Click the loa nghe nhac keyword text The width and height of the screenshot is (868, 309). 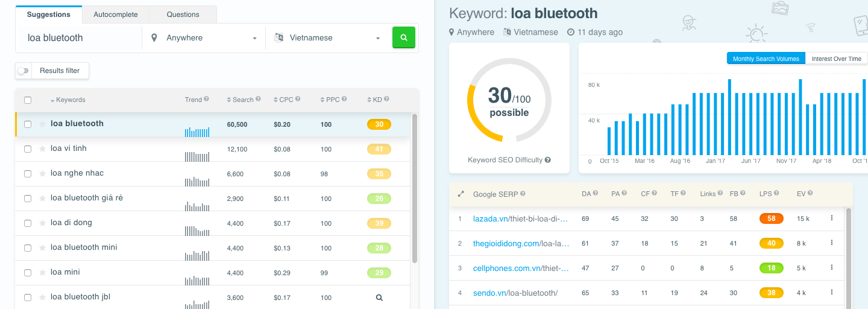pos(77,173)
